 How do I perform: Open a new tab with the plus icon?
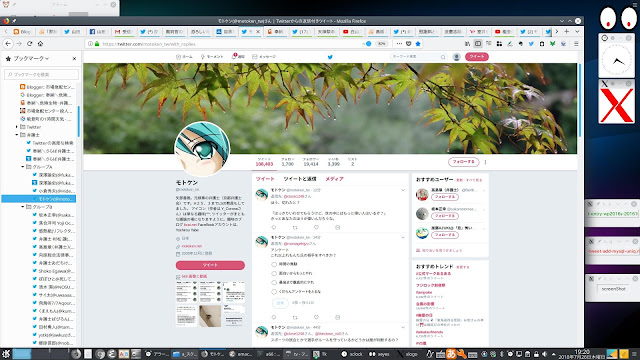[567, 31]
